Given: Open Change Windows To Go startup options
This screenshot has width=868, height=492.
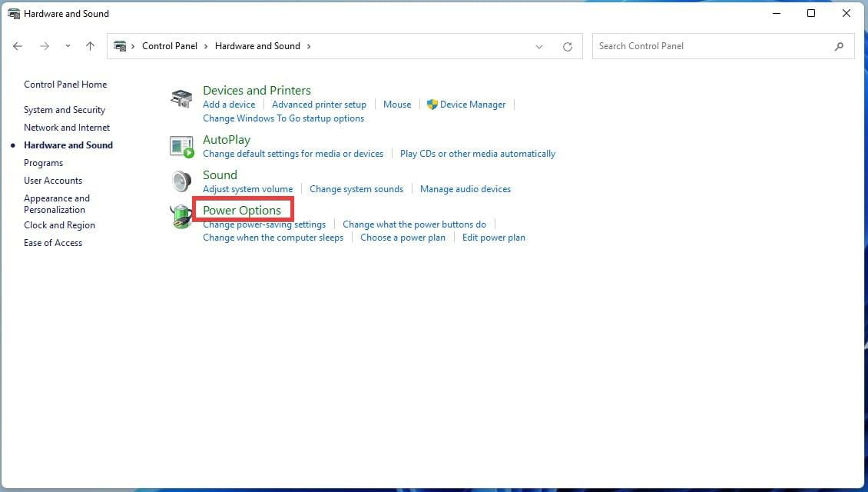Looking at the screenshot, I should pos(283,118).
